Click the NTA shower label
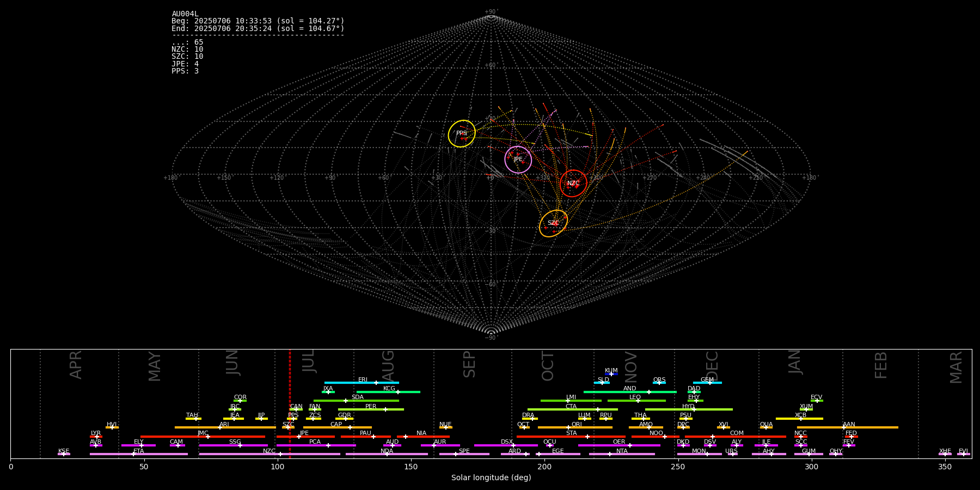 pos(622,451)
